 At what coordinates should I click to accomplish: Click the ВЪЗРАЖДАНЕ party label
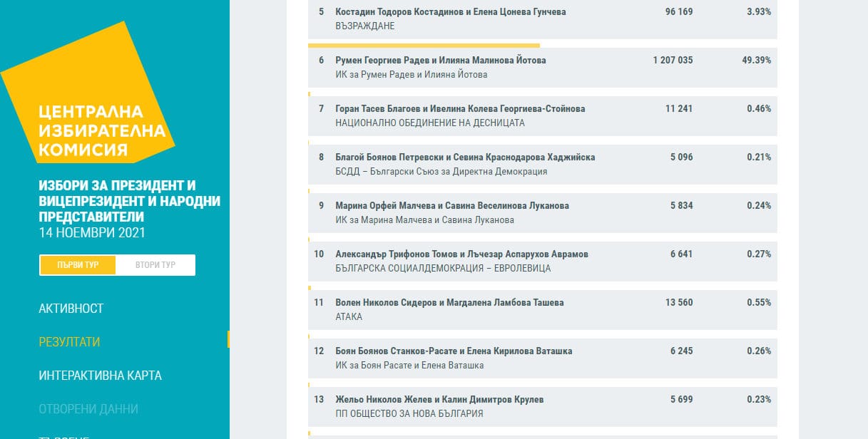(364, 26)
